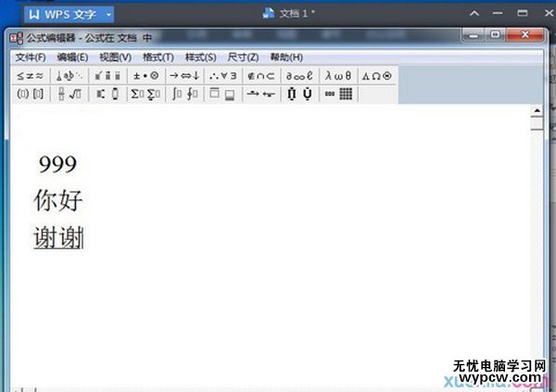Image resolution: width=556 pixels, height=392 pixels.
Task: Click the equation editor title bar icon
Action: coord(16,38)
